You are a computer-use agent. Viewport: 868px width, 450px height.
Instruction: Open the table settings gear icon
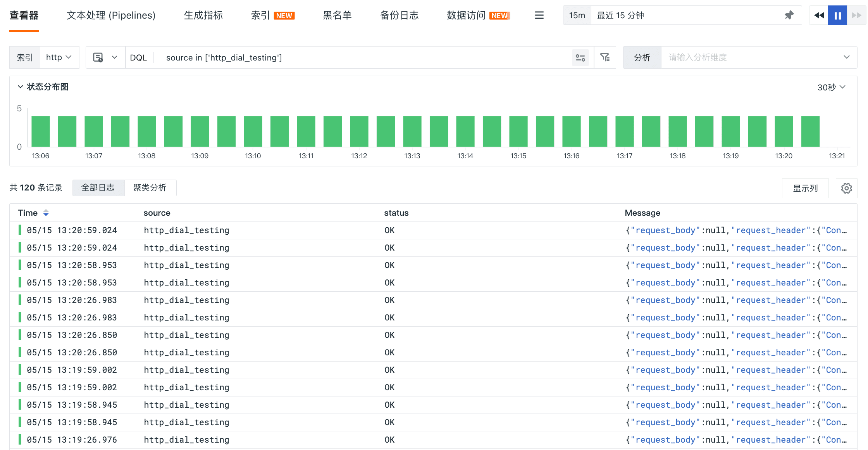point(846,188)
